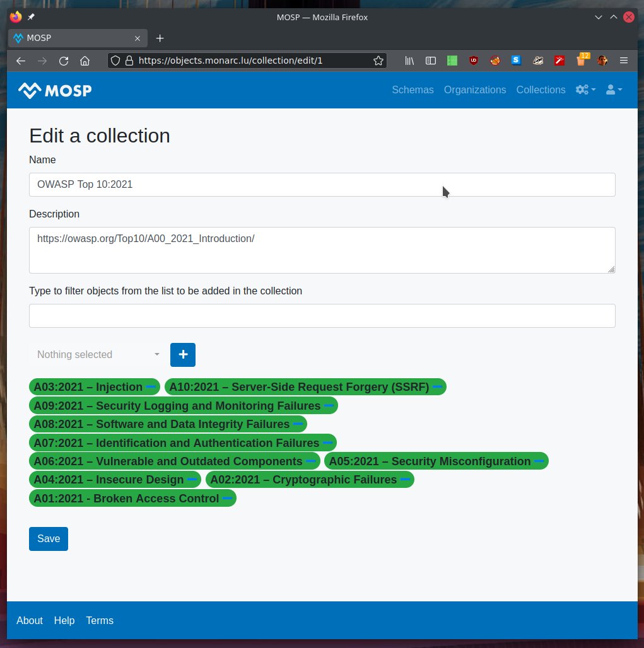
Task: Open the blue S extension icon
Action: point(516,61)
